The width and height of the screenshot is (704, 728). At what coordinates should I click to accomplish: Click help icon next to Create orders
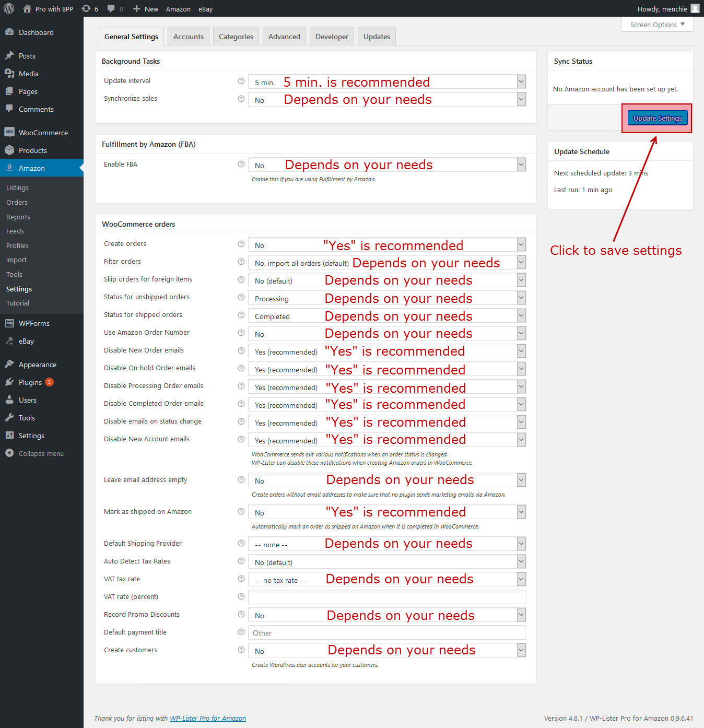[241, 244]
